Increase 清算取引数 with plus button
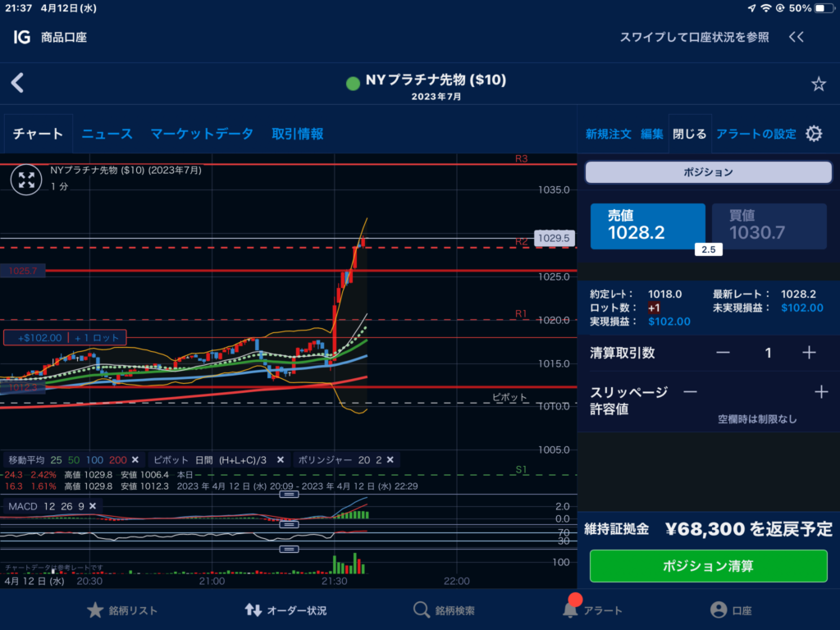840x630 pixels. 809,353
